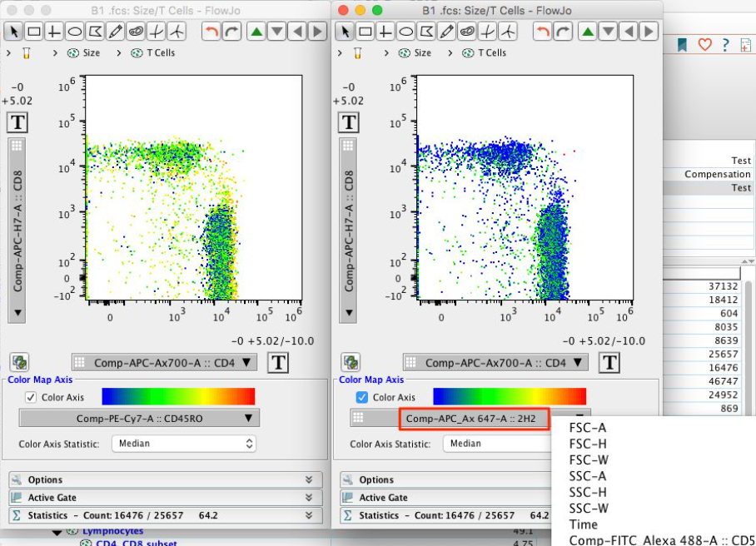
Task: Expand the Active Gate section in left window
Action: [166, 498]
